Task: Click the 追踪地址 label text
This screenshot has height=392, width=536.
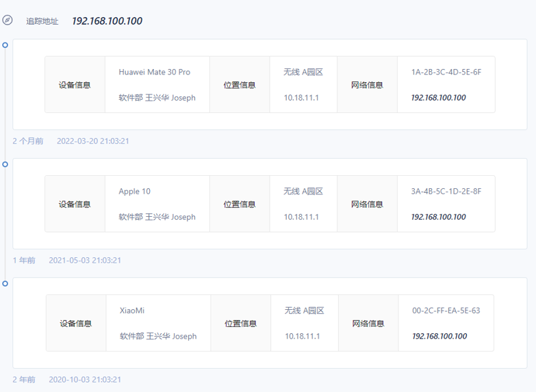Action: tap(42, 21)
